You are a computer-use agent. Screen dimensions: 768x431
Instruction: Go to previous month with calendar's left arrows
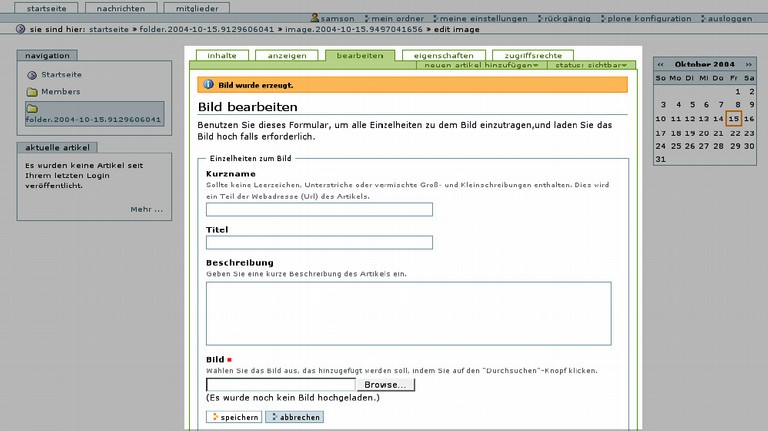pyautogui.click(x=660, y=63)
